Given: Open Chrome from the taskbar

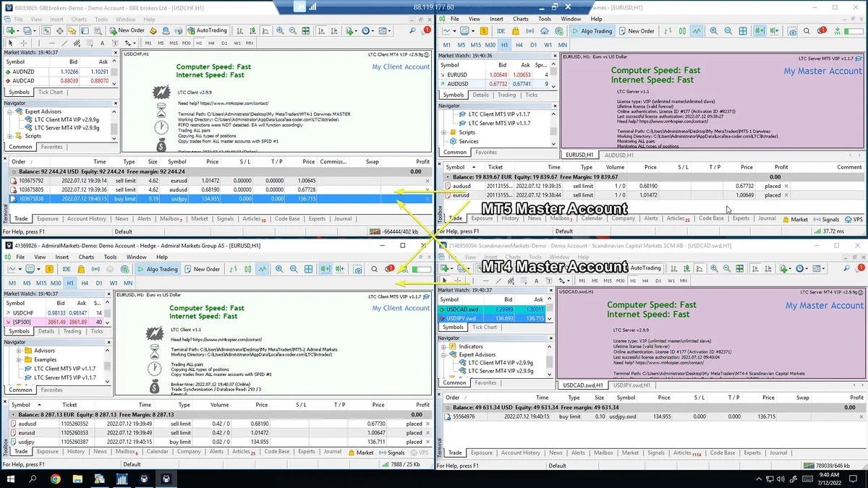Looking at the screenshot, I should pos(56,479).
